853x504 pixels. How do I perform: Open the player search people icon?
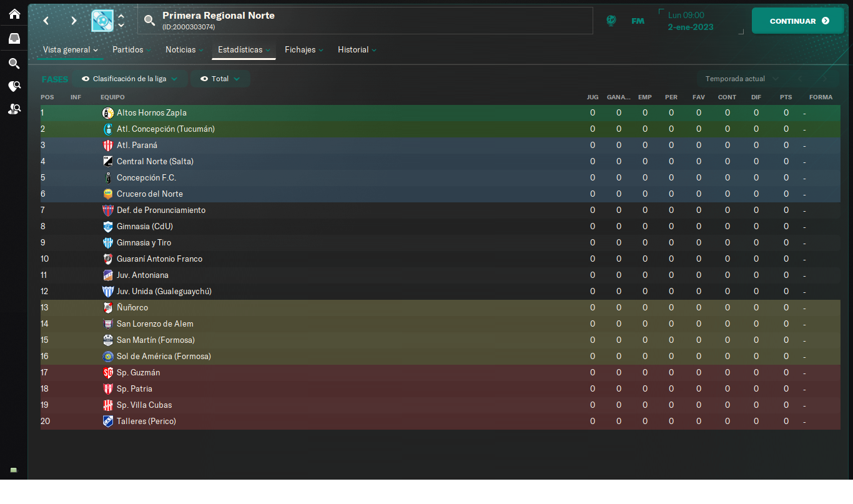(14, 109)
